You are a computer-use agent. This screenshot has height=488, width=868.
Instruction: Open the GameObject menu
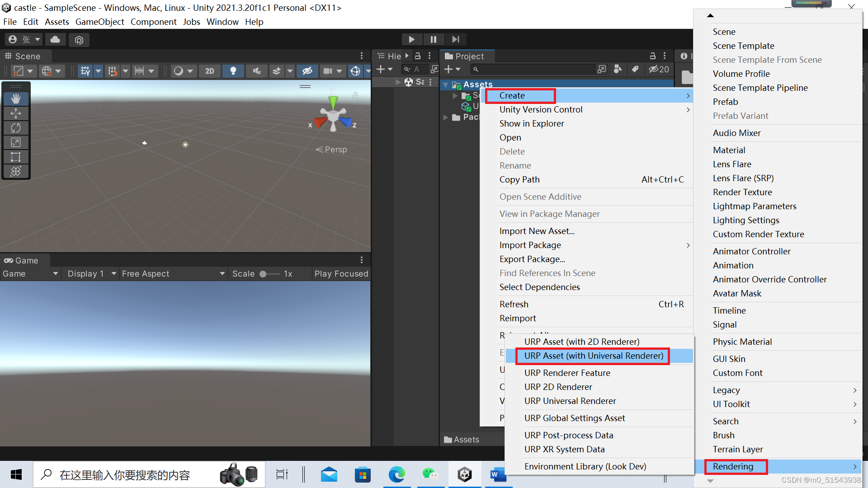pyautogui.click(x=99, y=22)
